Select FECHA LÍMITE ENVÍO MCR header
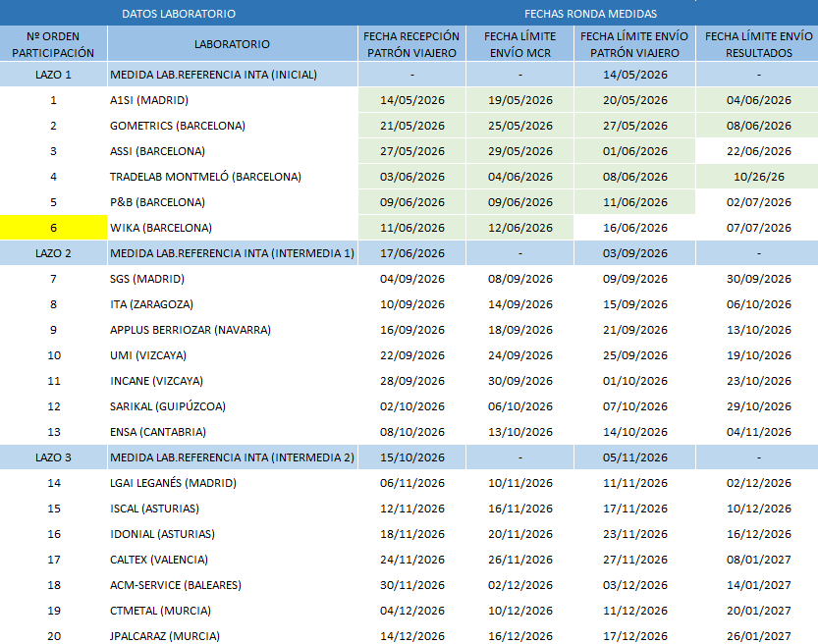Viewport: 818px width, 644px height. 520,44
